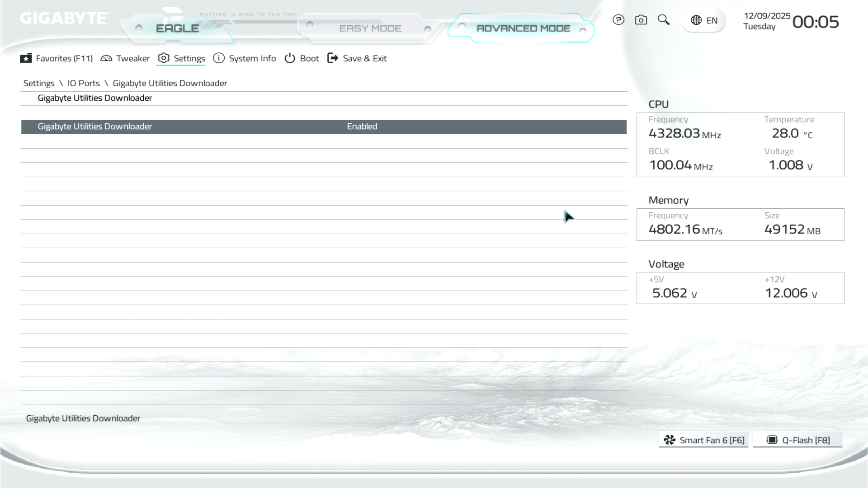Click the help question mark icon
This screenshot has width=868, height=488.
(618, 20)
